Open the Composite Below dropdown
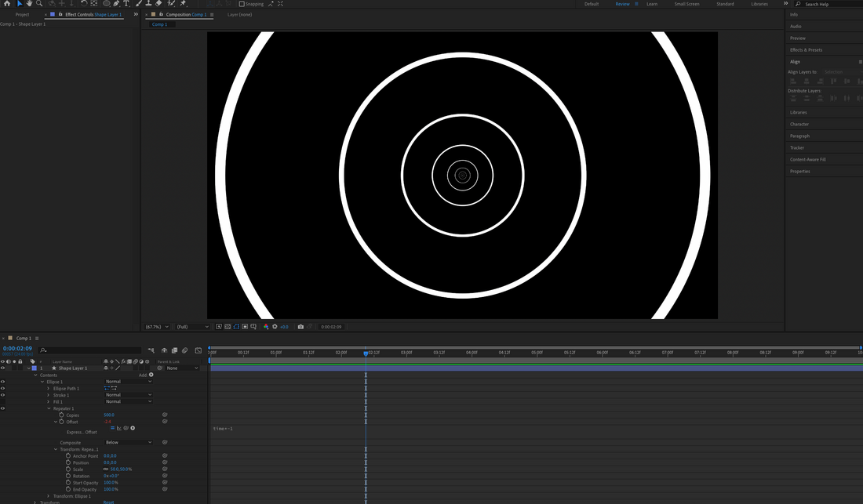 tap(128, 442)
